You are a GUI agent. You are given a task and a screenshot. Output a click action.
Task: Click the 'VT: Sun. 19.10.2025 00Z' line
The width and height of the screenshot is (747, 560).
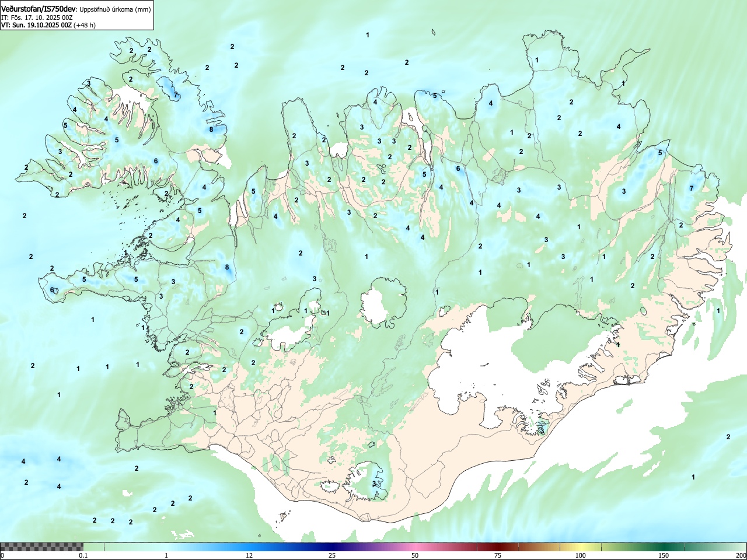36,25
